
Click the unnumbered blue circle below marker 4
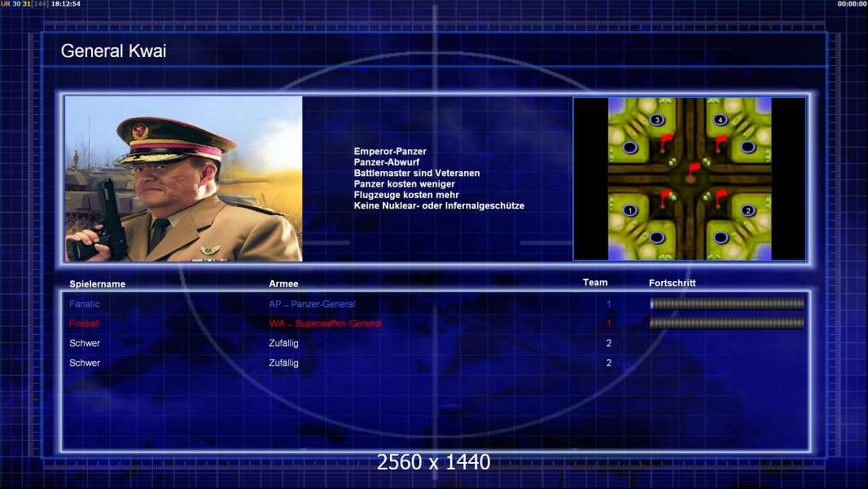pyautogui.click(x=747, y=147)
